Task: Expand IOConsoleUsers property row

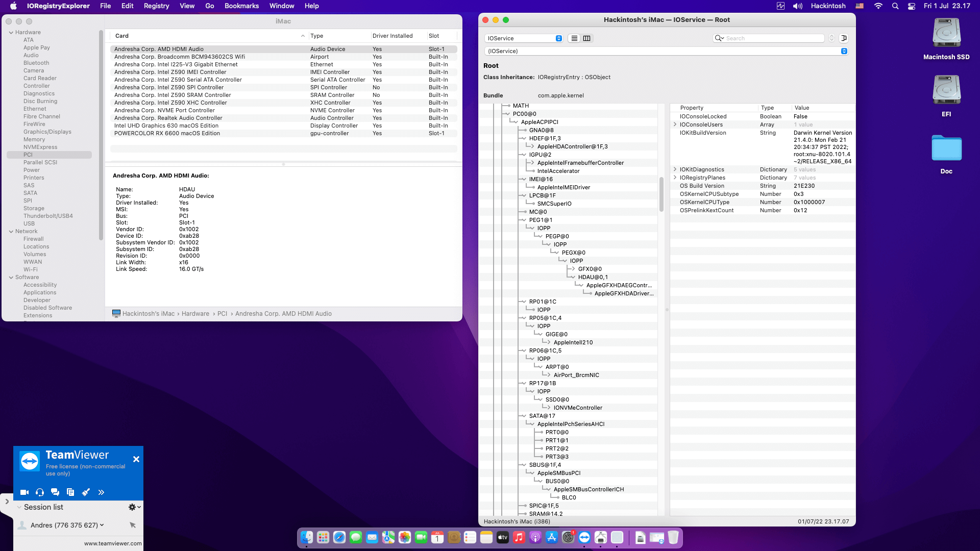Action: [675, 124]
